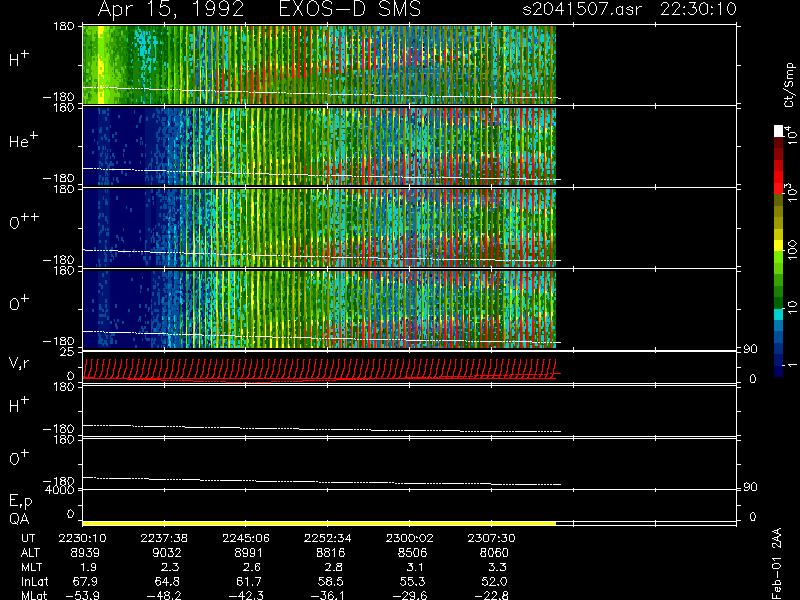Click the MLT value "3.1"
Image resolution: width=800 pixels, height=600 pixels.
415,567
